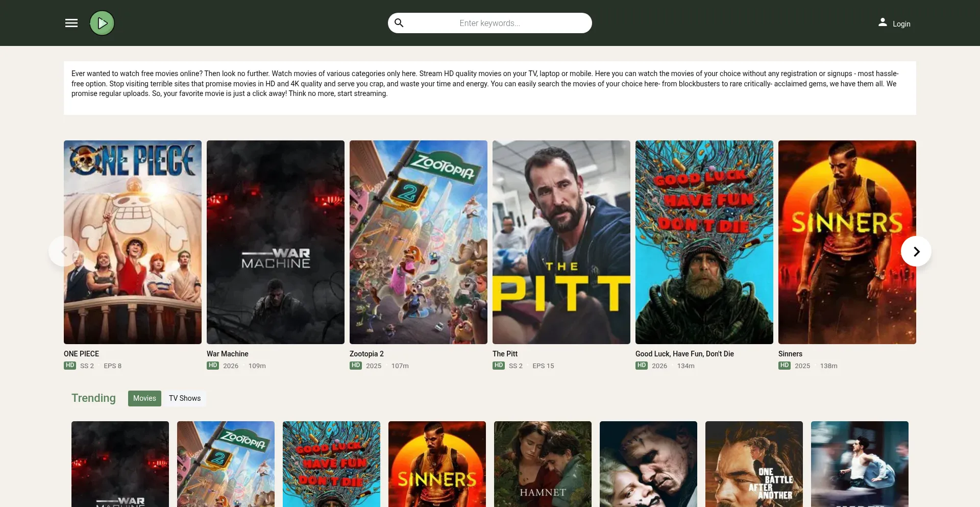The image size is (980, 507).
Task: Click "SS 2" under ONE PIECE
Action: (87, 366)
